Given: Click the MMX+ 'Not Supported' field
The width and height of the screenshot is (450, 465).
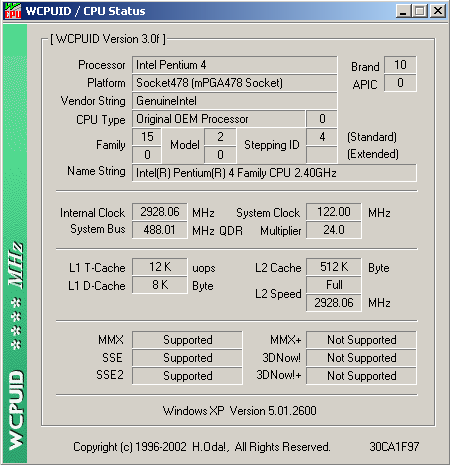Looking at the screenshot, I should [x=361, y=340].
